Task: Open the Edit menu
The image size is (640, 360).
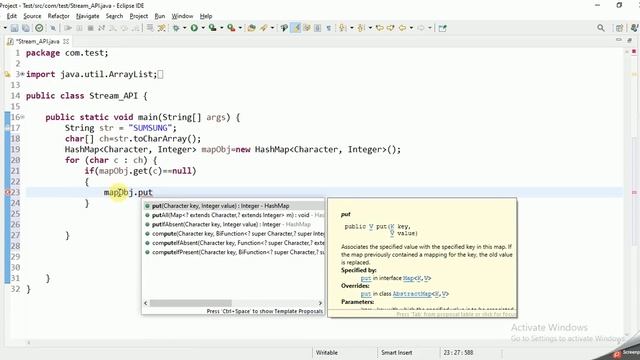Action: coord(12,16)
